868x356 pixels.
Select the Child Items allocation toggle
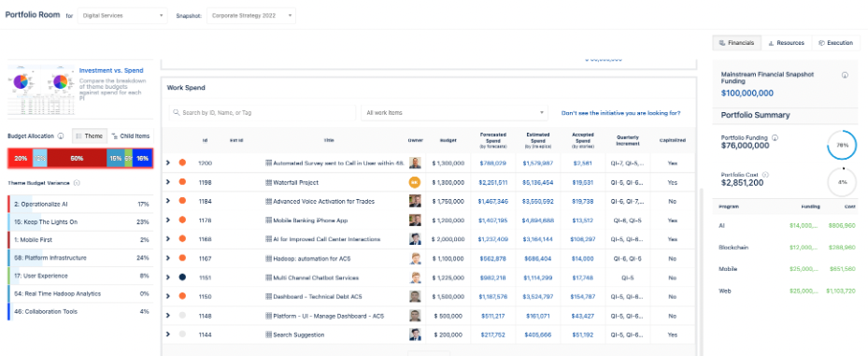point(130,135)
